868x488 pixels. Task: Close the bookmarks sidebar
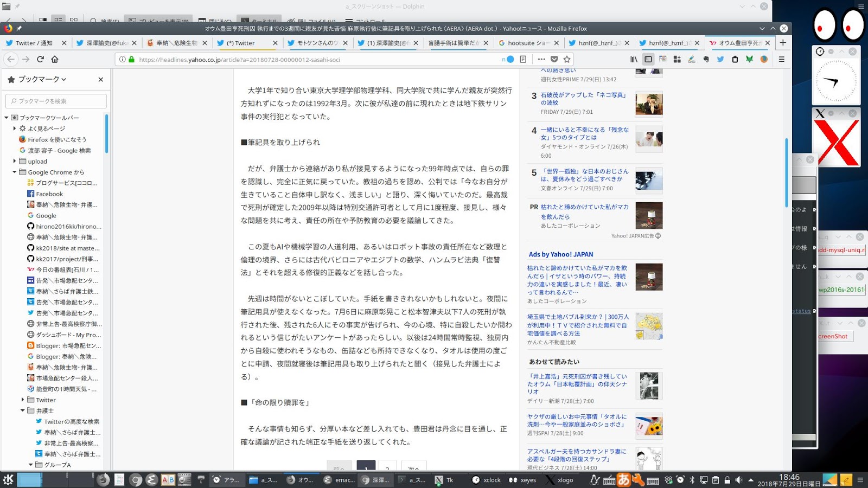(x=101, y=79)
